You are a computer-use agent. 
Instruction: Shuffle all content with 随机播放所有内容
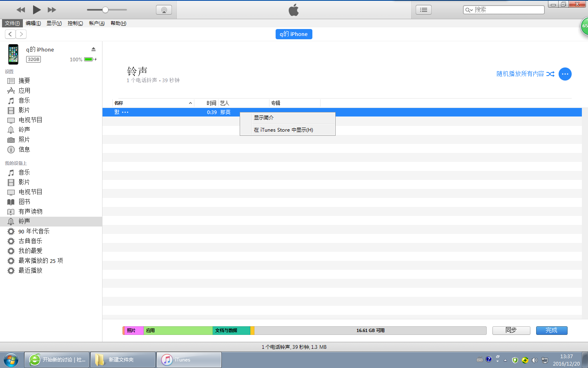point(525,74)
